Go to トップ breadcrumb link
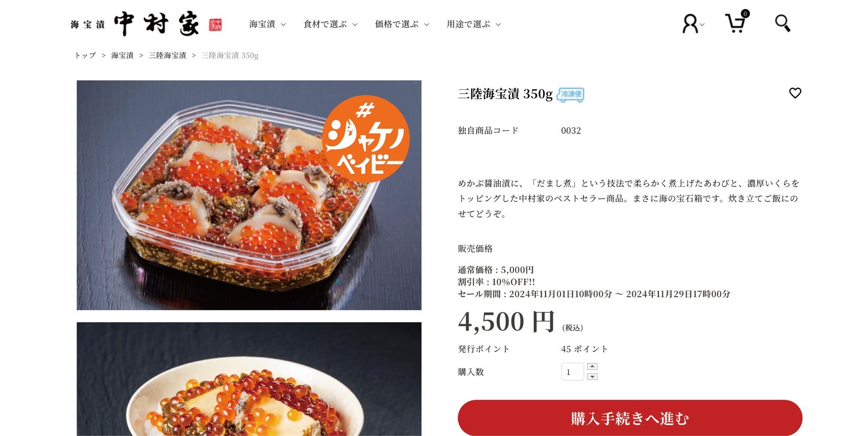Screen dimensions: 868x436 click(85, 55)
